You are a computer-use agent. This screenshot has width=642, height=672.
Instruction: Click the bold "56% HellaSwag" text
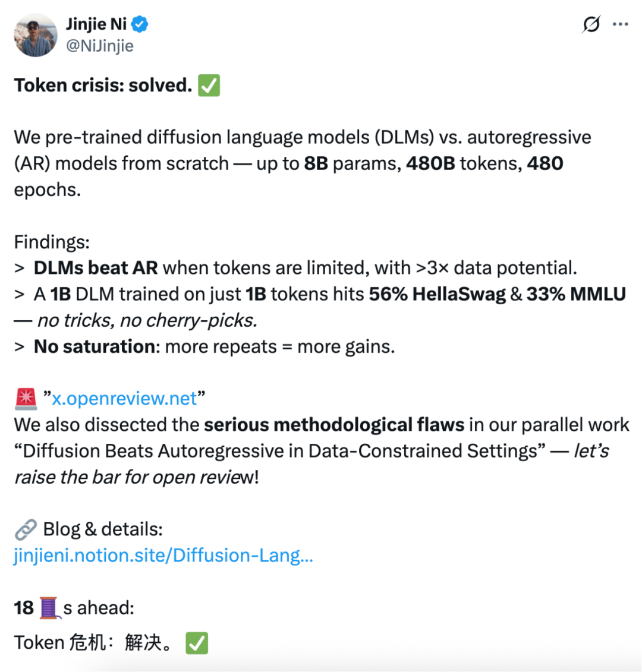(437, 294)
